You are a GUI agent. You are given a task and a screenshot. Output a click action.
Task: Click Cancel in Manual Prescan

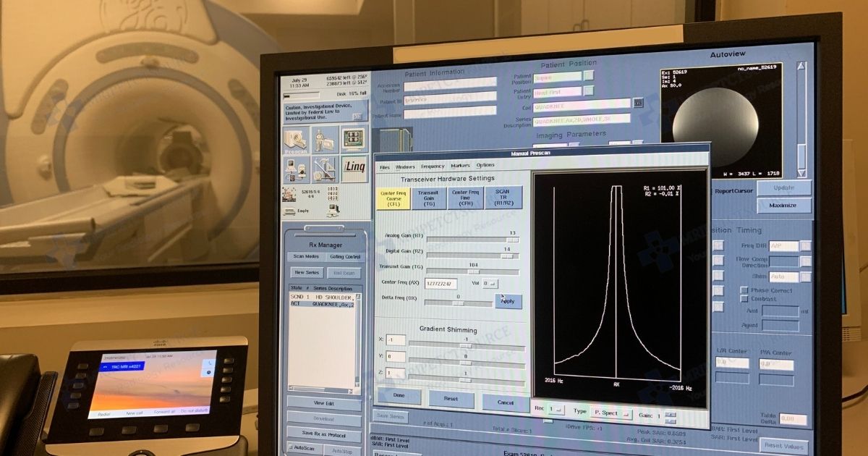tap(506, 402)
